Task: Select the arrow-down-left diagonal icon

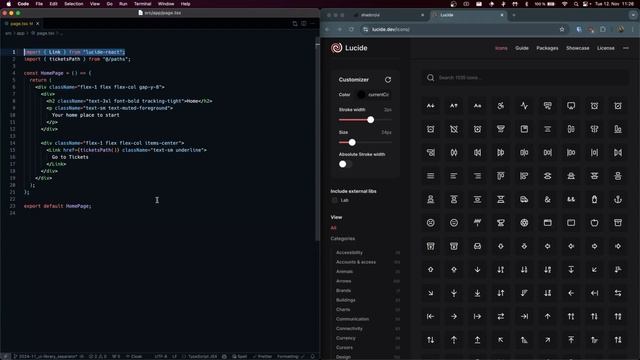Action: (594, 270)
